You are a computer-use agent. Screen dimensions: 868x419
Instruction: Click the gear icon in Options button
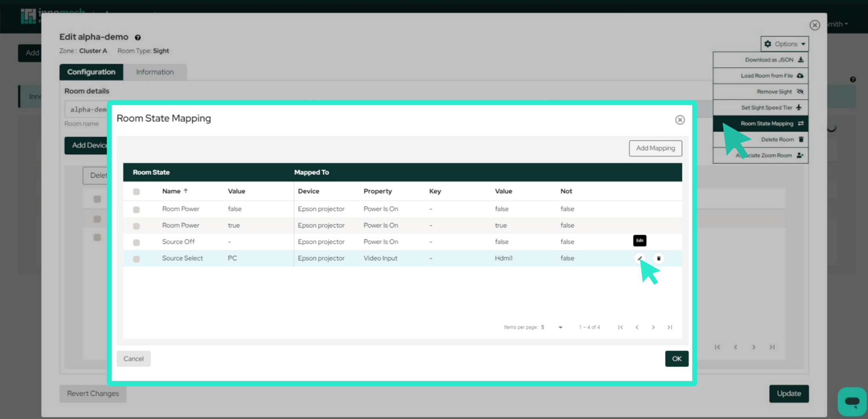[768, 44]
